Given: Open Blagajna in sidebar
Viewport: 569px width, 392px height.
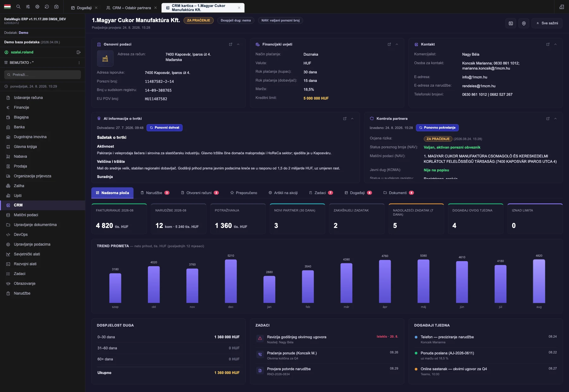Looking at the screenshot, I should pos(42,117).
